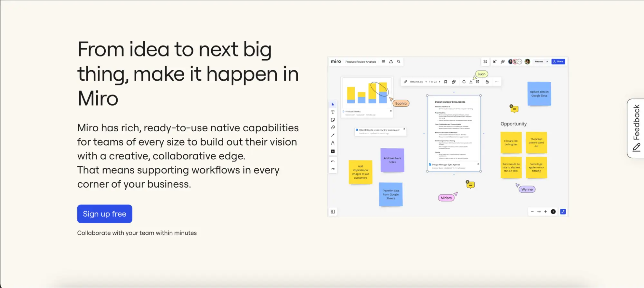Open the comment bubble near Miriam

470,184
